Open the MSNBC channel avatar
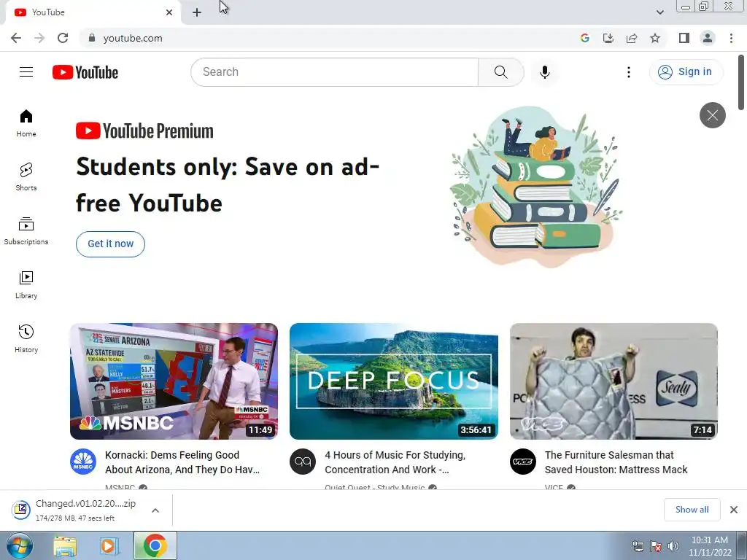 pyautogui.click(x=83, y=462)
